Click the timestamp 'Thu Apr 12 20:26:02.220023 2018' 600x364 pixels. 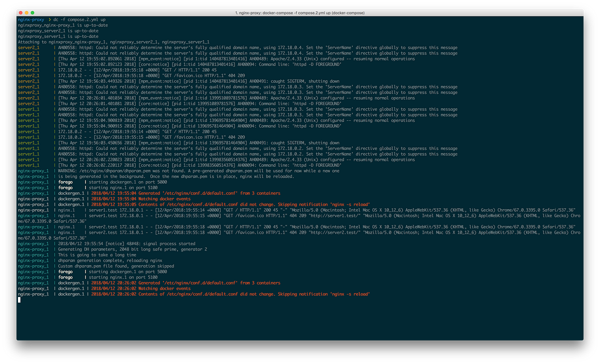[97, 159]
